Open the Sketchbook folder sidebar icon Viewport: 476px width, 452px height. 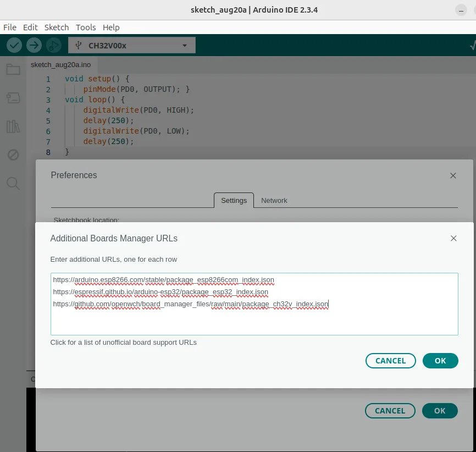pos(13,69)
